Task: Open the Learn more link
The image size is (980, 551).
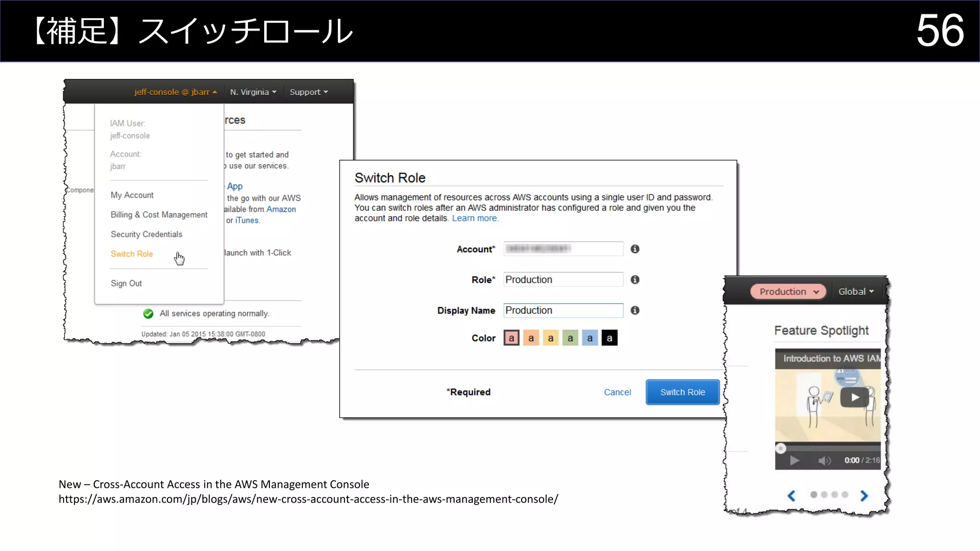Action: [x=475, y=218]
